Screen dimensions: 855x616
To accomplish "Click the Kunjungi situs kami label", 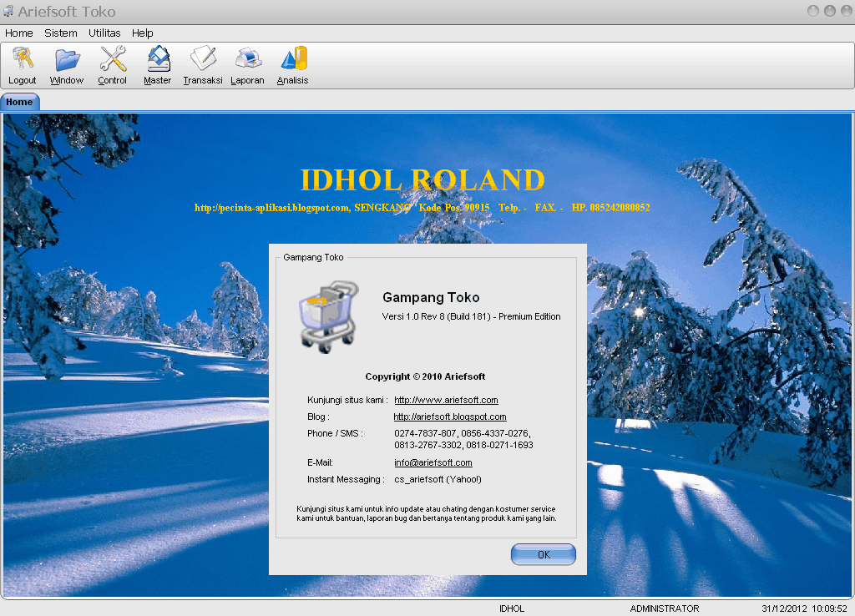I will coord(347,400).
